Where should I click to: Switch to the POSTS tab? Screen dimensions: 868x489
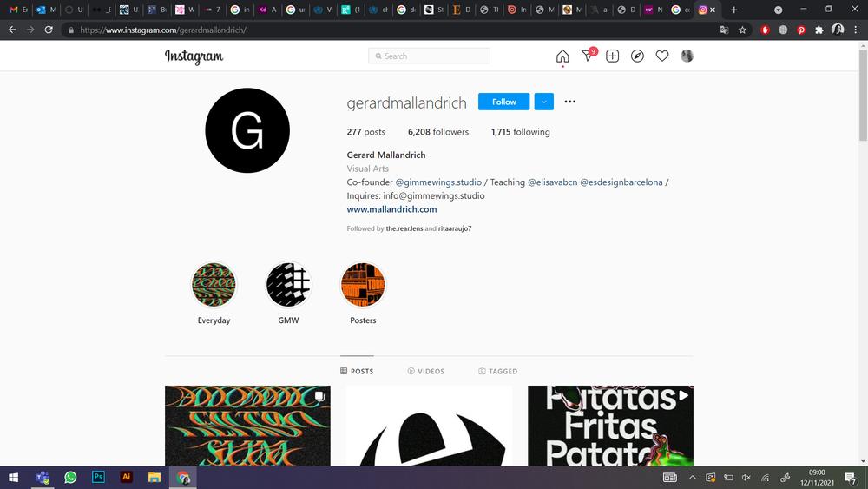357,371
